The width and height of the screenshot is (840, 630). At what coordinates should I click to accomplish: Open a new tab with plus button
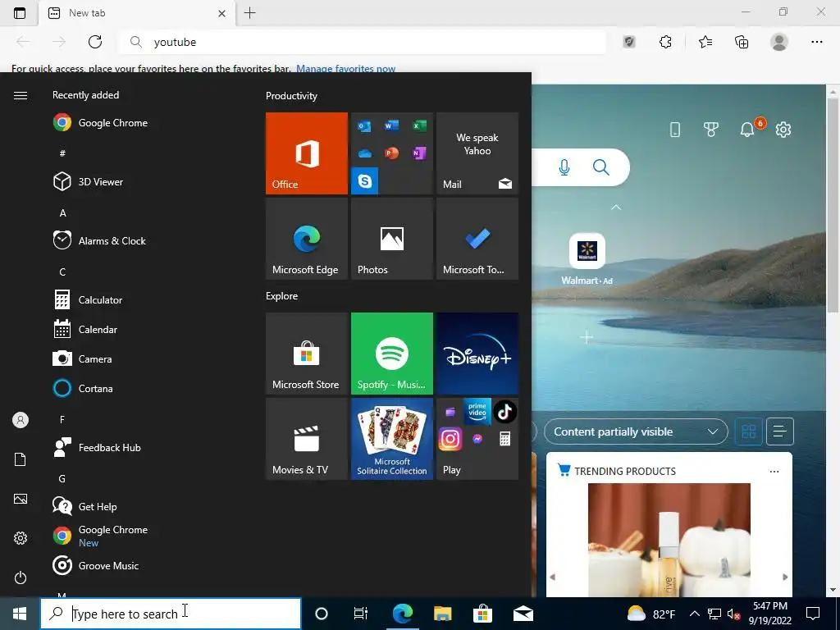coord(249,13)
